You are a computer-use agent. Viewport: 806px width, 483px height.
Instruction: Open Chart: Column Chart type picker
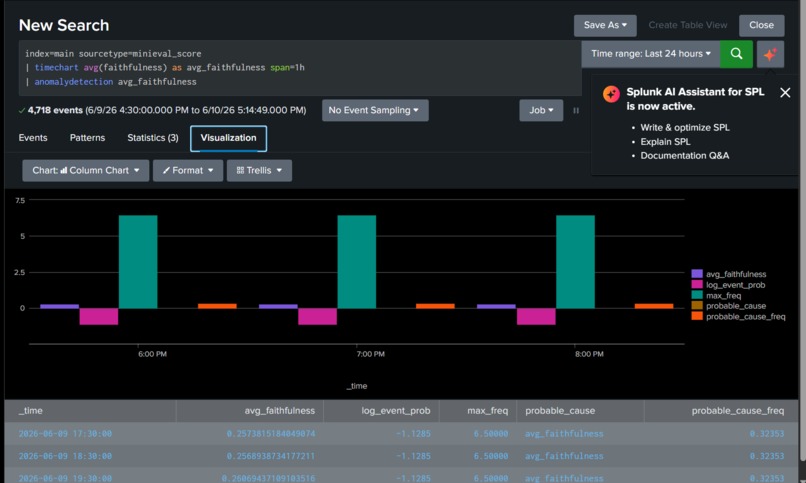coord(85,171)
